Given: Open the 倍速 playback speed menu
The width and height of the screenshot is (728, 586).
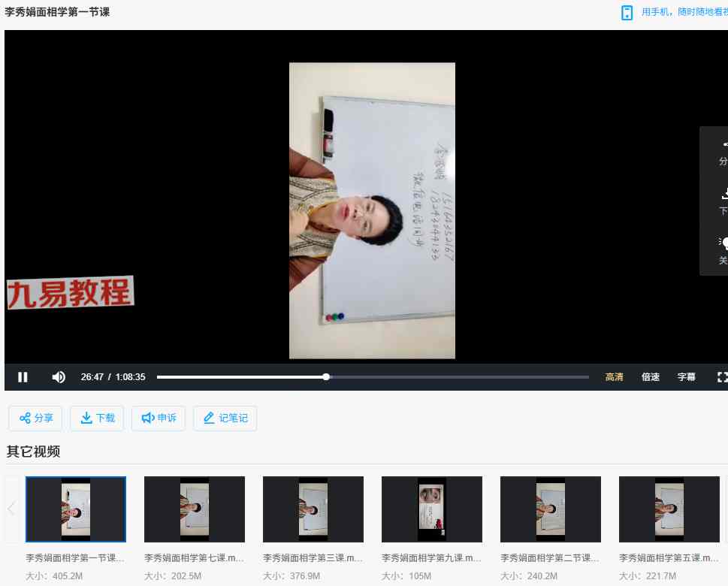Looking at the screenshot, I should pyautogui.click(x=651, y=377).
